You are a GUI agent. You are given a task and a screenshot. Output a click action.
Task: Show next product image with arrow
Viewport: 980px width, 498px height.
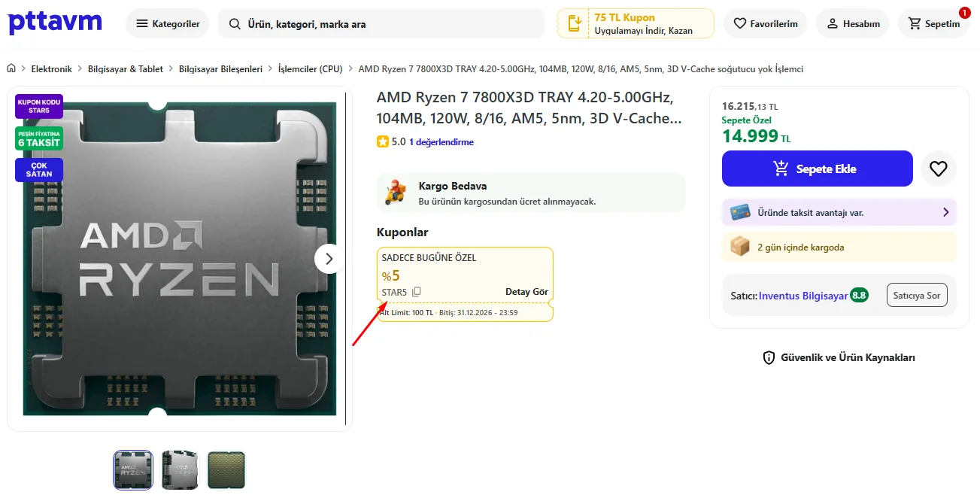329,259
